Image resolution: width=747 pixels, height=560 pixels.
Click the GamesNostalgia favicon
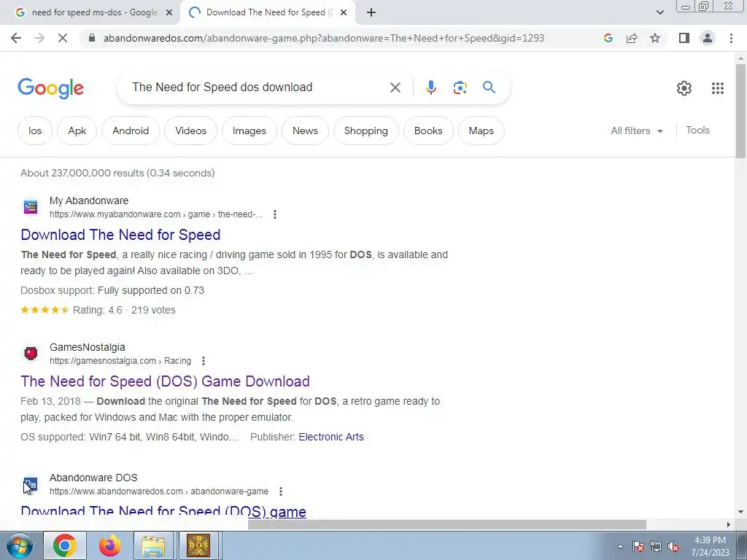[x=31, y=354]
